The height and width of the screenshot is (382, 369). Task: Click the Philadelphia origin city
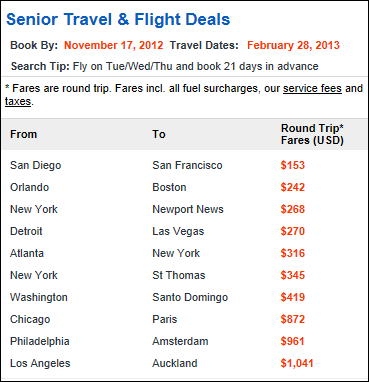40,341
